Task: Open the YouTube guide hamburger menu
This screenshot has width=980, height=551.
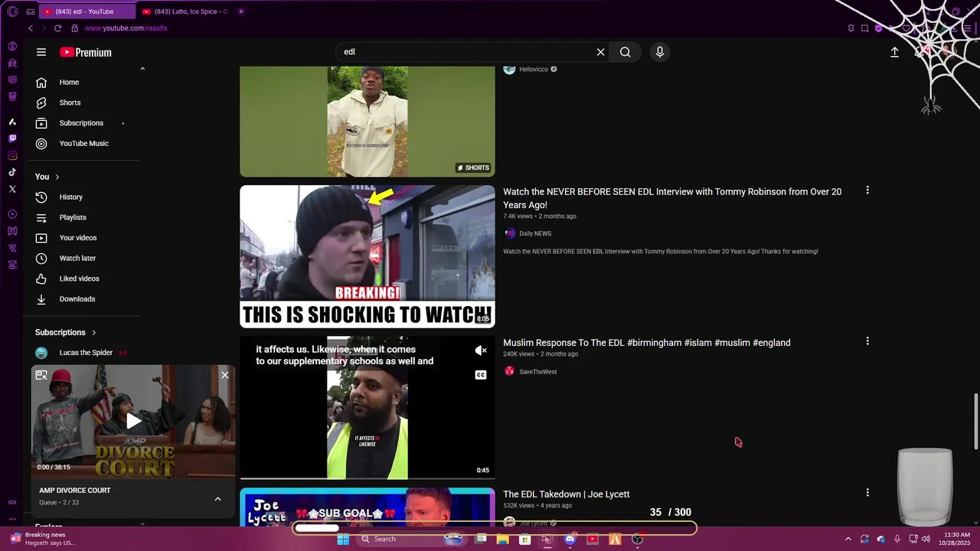Action: click(41, 52)
